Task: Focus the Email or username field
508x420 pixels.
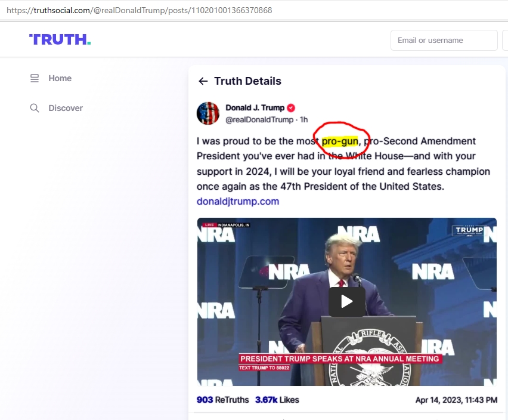Action: click(x=444, y=40)
